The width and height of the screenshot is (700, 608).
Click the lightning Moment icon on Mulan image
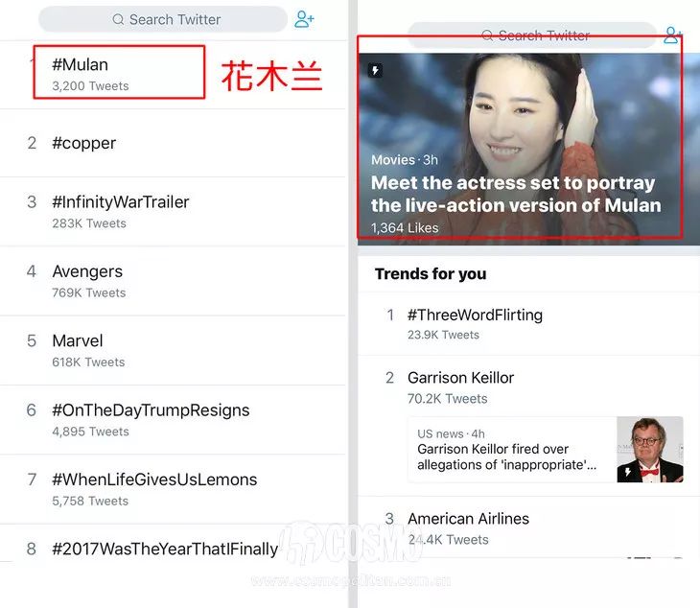coord(375,70)
